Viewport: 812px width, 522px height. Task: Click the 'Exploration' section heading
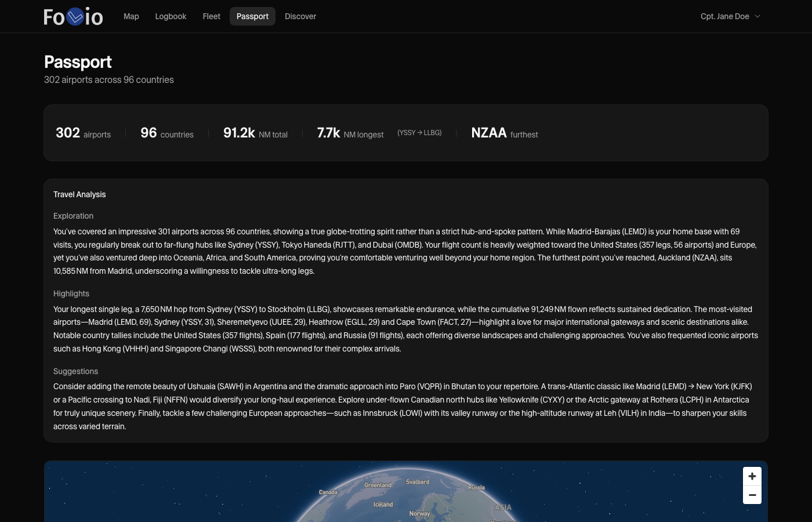[x=73, y=216]
